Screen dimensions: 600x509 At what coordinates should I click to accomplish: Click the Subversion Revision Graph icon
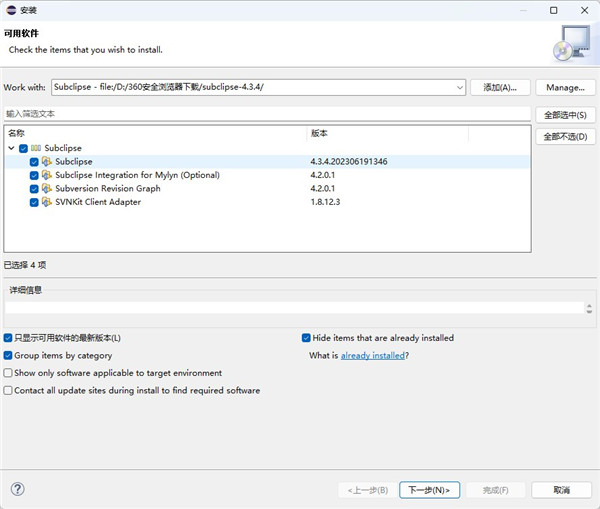point(46,188)
